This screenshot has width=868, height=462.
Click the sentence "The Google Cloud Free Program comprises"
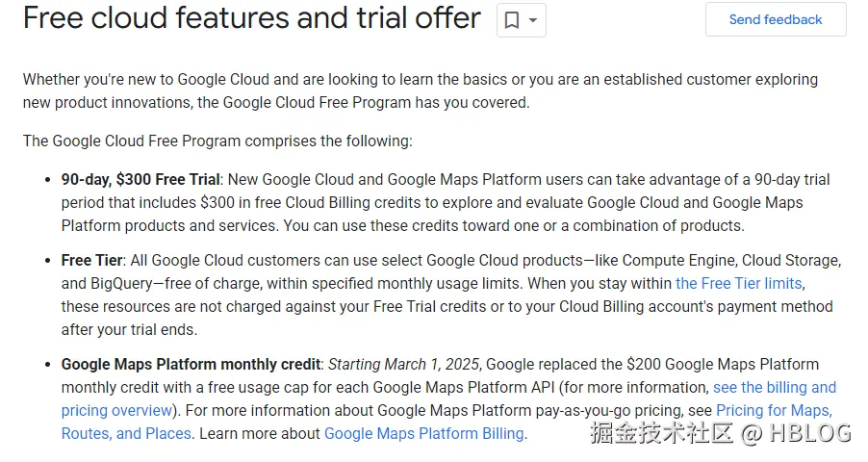(x=217, y=141)
